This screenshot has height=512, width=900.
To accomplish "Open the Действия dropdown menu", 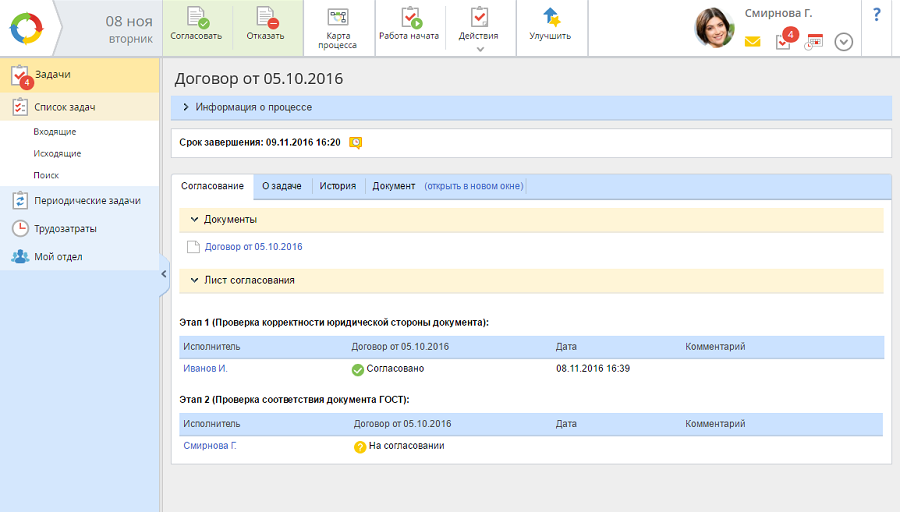I will (478, 27).
